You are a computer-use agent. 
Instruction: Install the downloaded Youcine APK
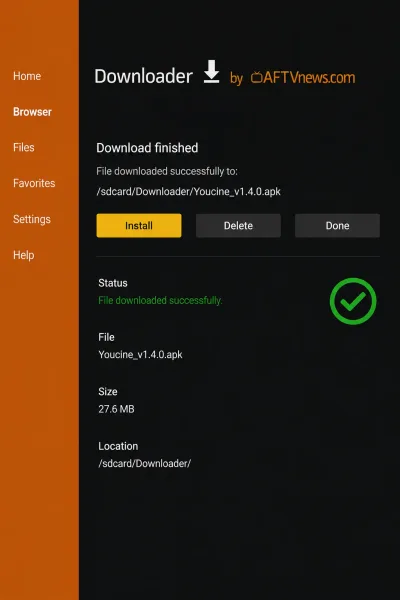(x=139, y=226)
